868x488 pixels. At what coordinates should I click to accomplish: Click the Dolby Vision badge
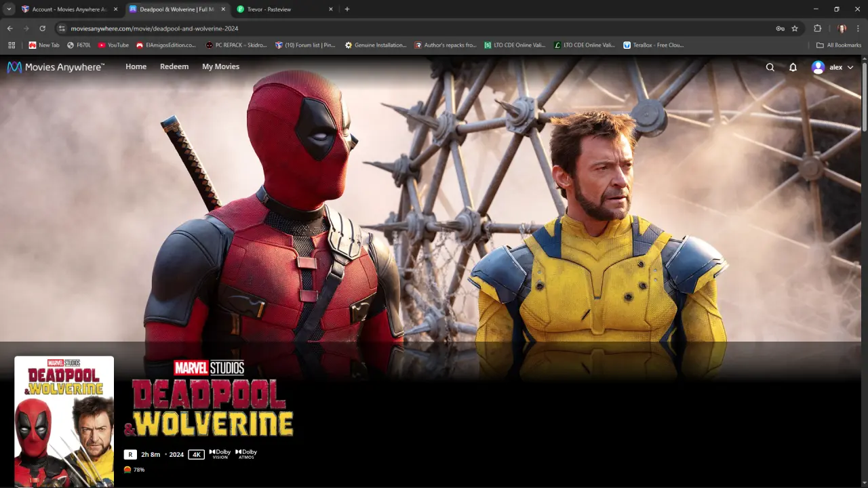tap(220, 454)
